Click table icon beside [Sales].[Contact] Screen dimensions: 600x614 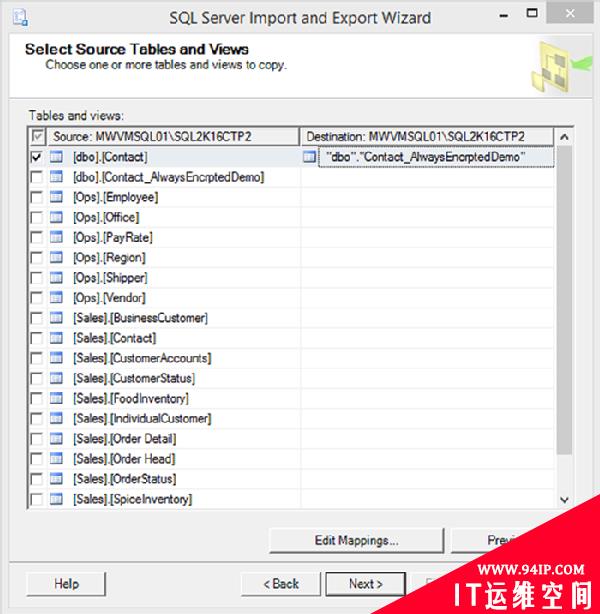tap(56, 338)
